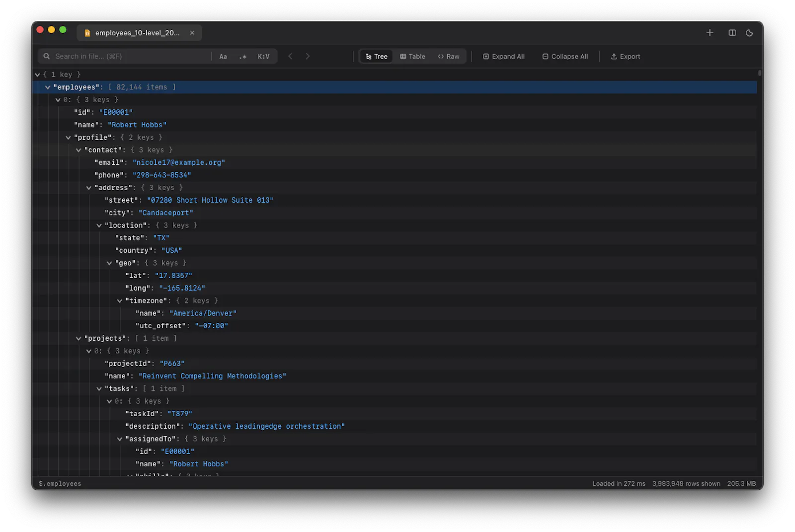795x532 pixels.
Task: Click the new tab plus icon
Action: click(710, 33)
